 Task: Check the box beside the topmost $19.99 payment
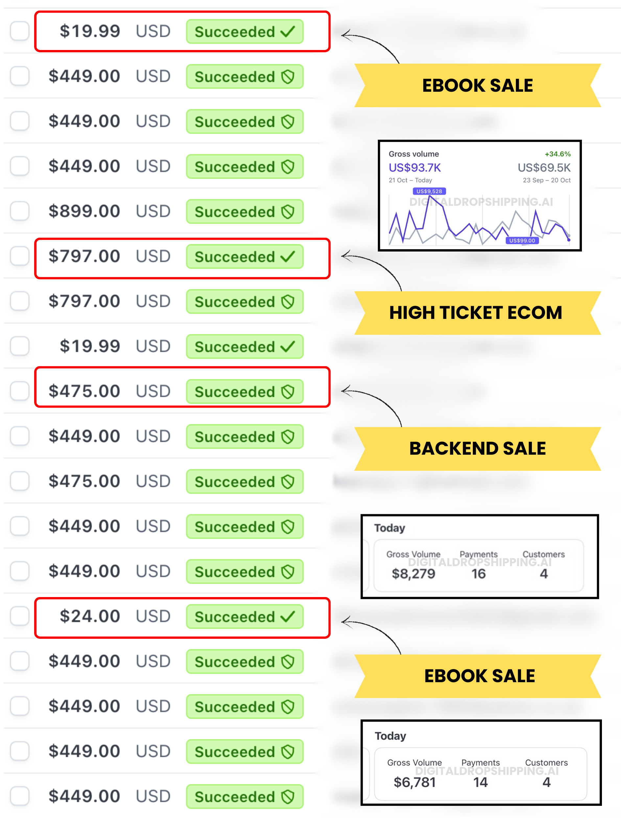[19, 31]
